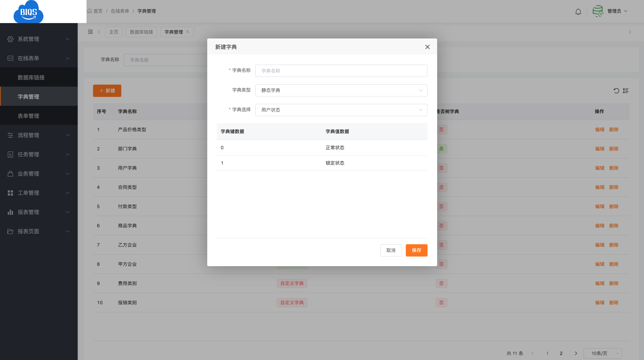Expand the 系统管理 sidebar menu
This screenshot has width=644, height=360.
tap(39, 39)
